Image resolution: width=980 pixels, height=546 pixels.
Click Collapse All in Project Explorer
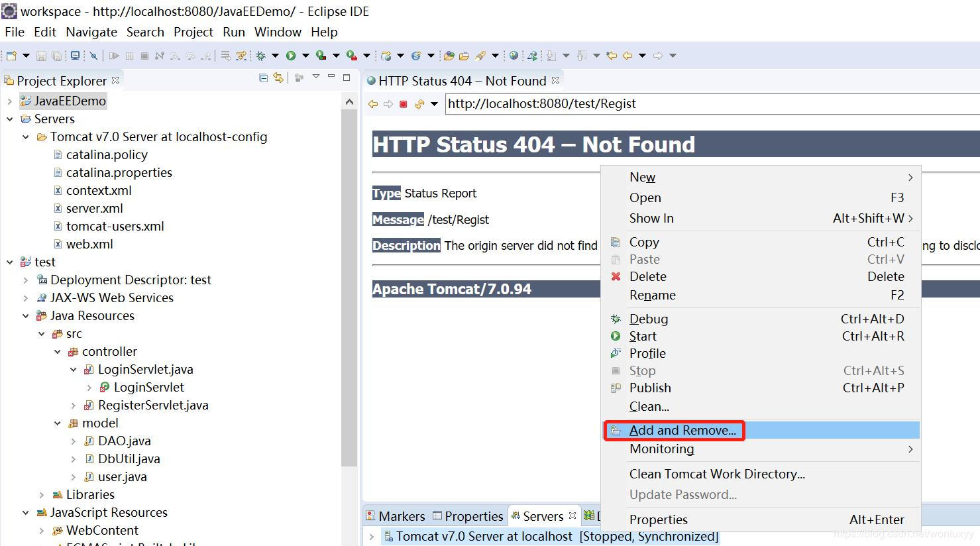(263, 78)
